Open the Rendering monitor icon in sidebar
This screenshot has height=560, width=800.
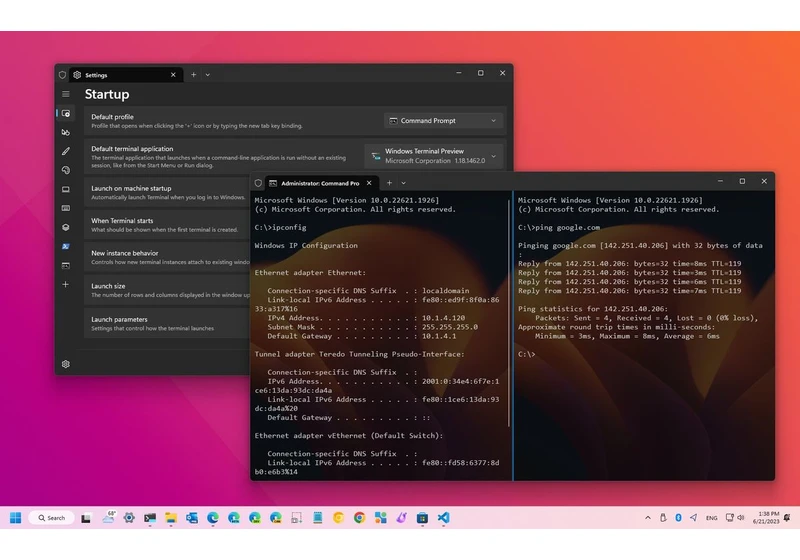click(x=66, y=189)
